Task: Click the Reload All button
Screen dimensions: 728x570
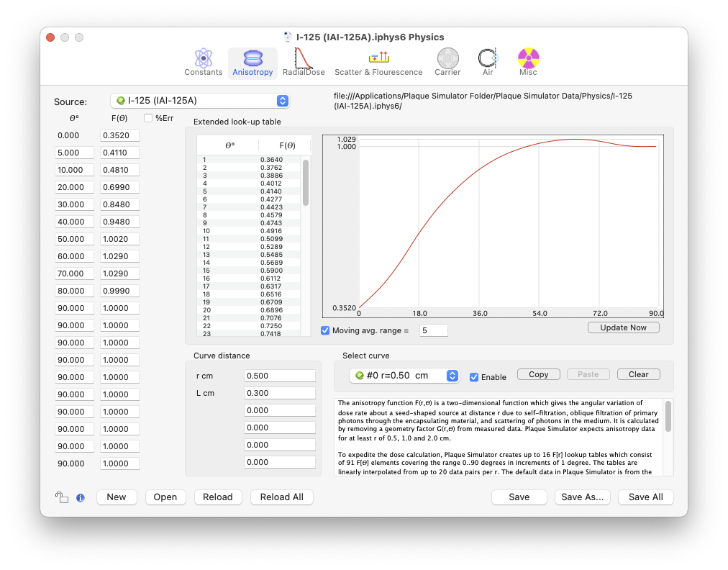Action: pos(281,497)
